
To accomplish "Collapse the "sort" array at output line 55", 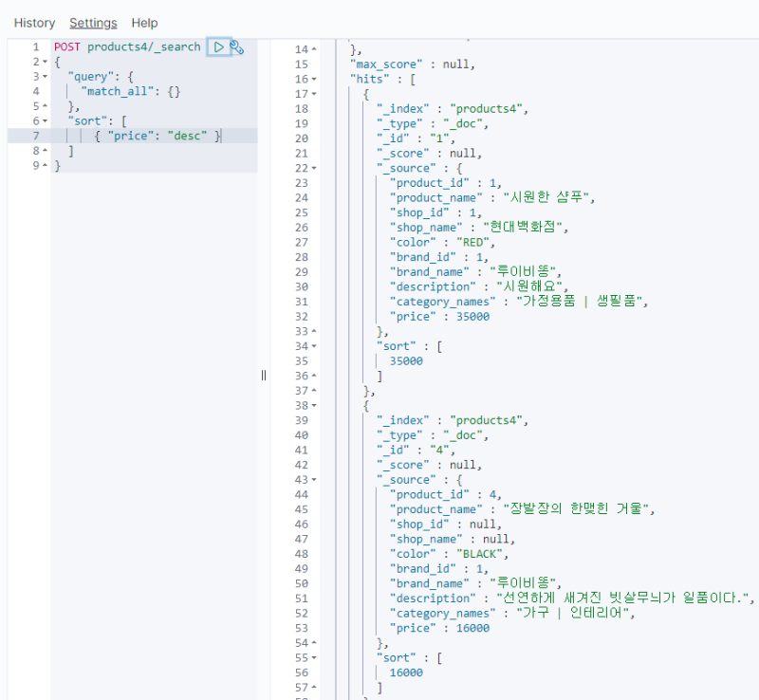I will [x=314, y=658].
